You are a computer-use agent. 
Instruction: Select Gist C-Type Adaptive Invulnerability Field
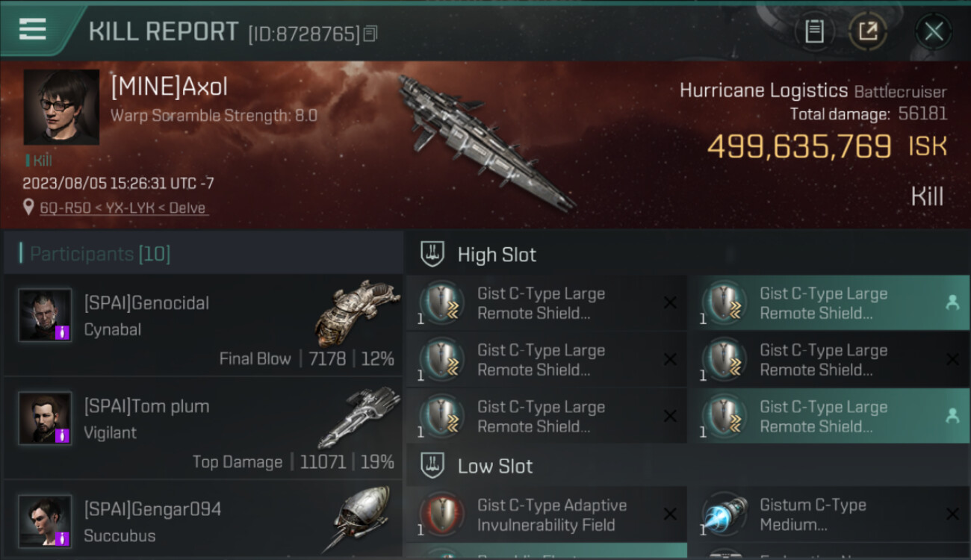(546, 514)
